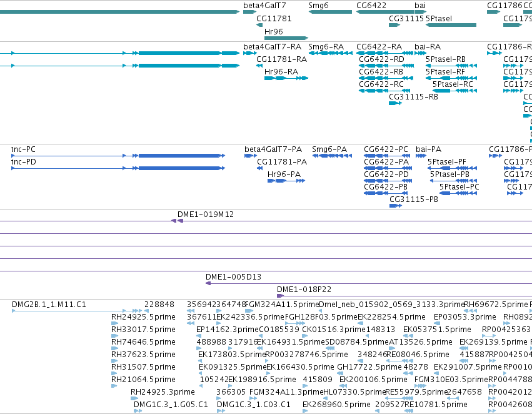
Task: Select the EK200106.5prime EST label
Action: [x=373, y=380]
